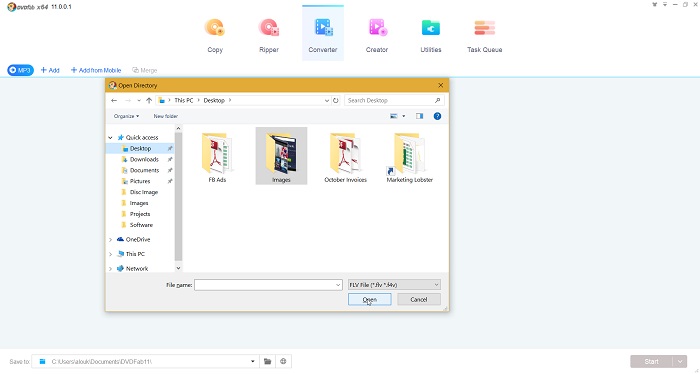The image size is (700, 374).
Task: Go up one folder level
Action: tap(149, 100)
